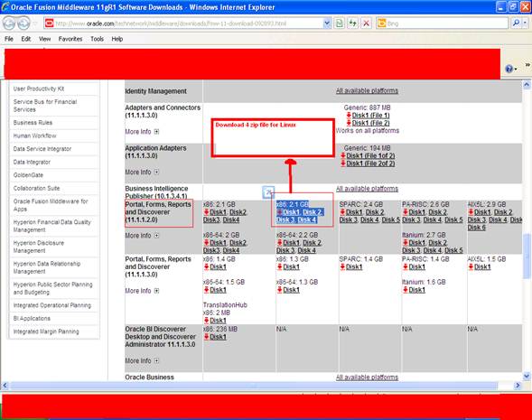This screenshot has width=532, height=420.
Task: Click the Refresh page icon
Action: [x=353, y=23]
